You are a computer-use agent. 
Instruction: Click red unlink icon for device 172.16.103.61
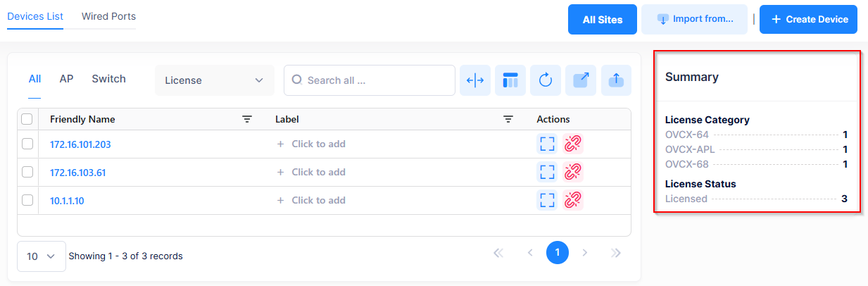point(574,172)
